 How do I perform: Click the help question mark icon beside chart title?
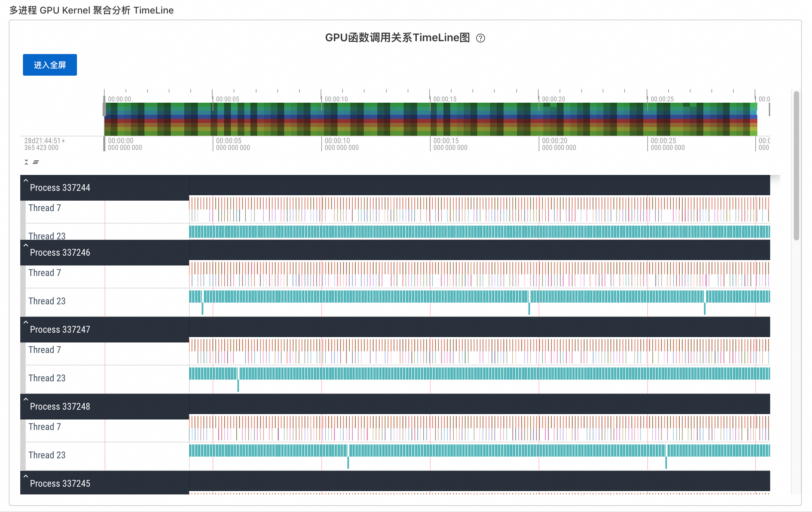pos(480,38)
